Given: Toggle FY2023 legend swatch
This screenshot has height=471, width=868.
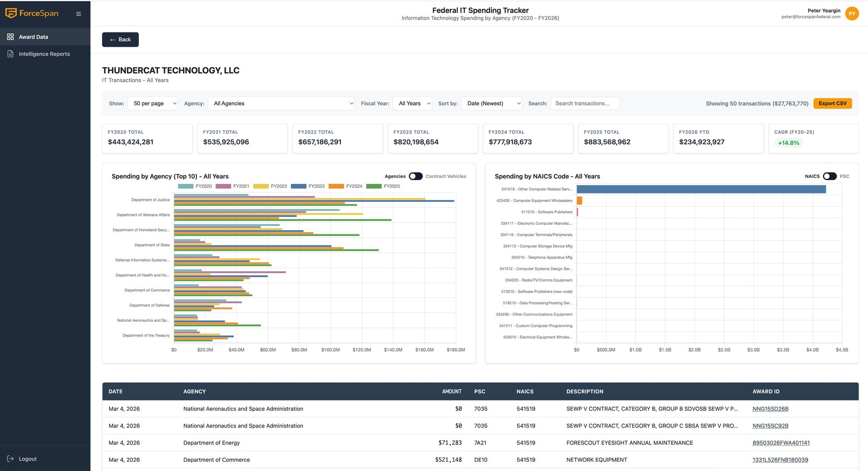Looking at the screenshot, I should click(298, 186).
